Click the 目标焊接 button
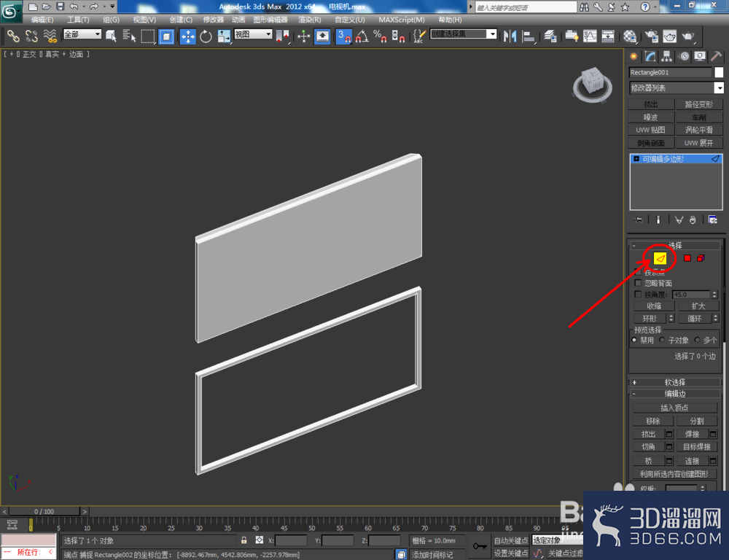 pos(696,446)
